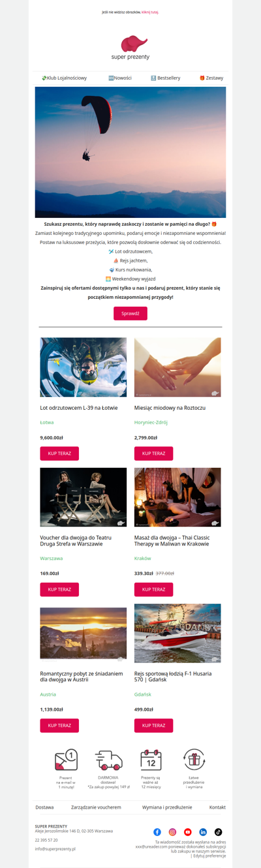The height and width of the screenshot is (868, 261).
Task: Open the YouTube social icon
Action: (x=188, y=832)
